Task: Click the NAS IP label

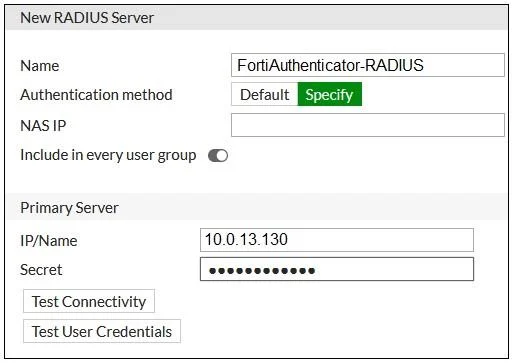Action: (x=43, y=126)
